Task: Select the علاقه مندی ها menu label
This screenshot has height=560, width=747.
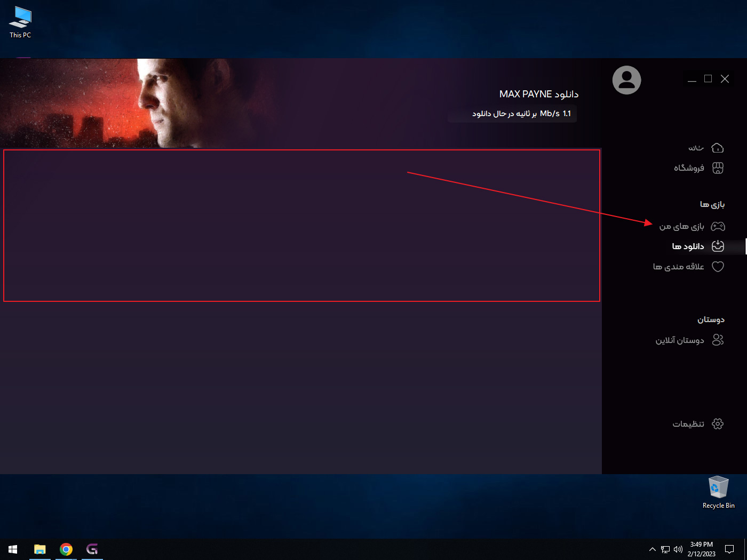Action: pyautogui.click(x=678, y=267)
